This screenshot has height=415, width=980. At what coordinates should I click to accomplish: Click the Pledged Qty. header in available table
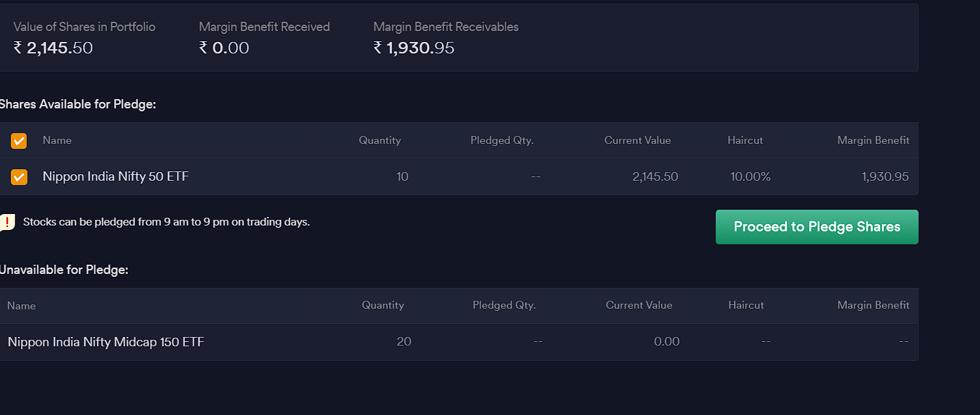pyautogui.click(x=502, y=140)
